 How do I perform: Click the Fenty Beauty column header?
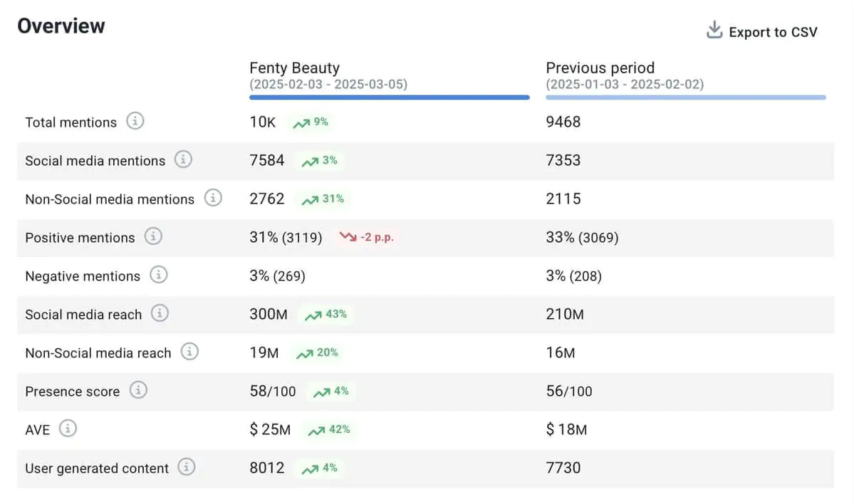pos(294,68)
